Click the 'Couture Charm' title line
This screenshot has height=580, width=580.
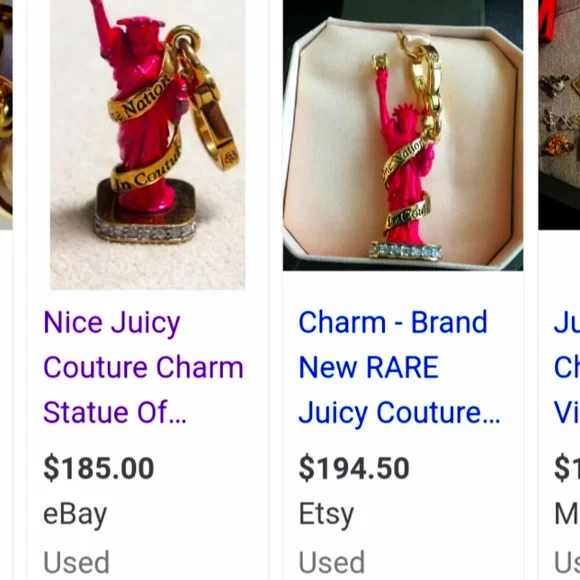click(x=144, y=367)
